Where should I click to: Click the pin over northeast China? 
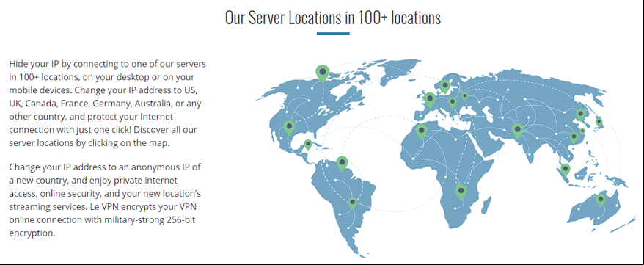point(580,115)
